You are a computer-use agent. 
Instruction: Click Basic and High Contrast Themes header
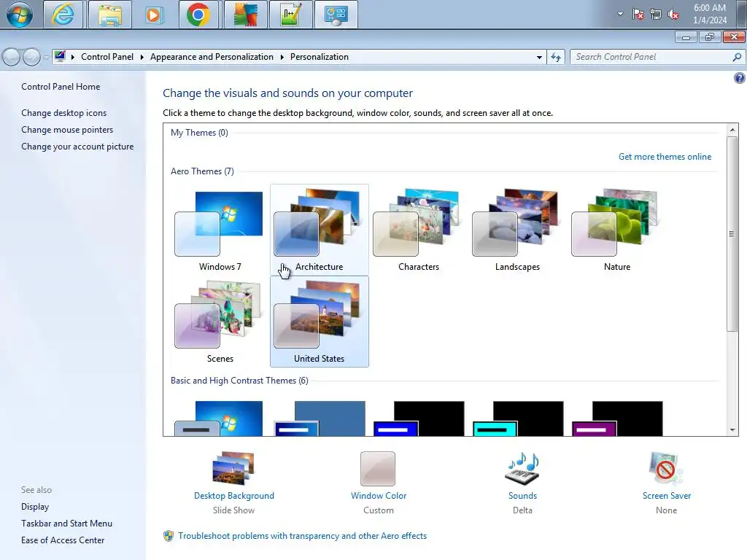point(239,381)
